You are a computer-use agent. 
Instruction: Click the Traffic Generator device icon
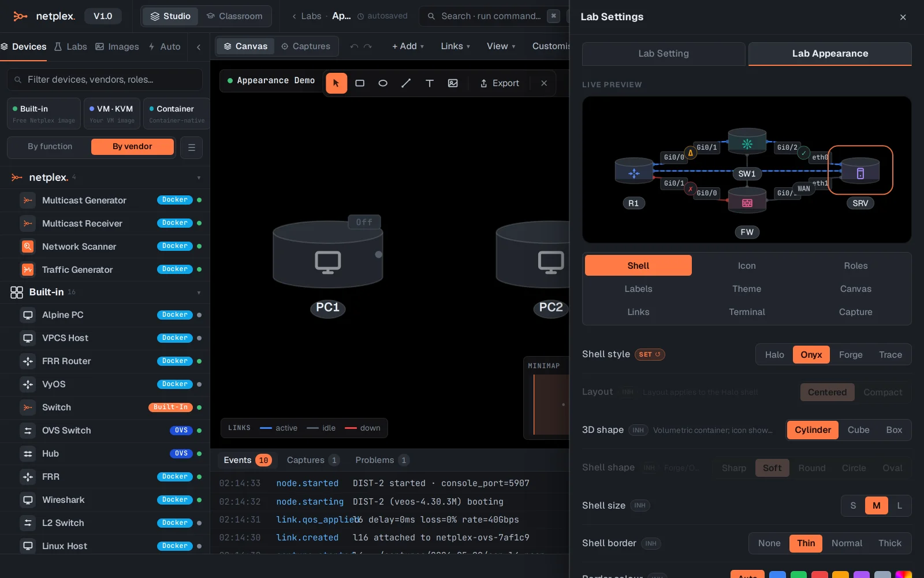[27, 269]
